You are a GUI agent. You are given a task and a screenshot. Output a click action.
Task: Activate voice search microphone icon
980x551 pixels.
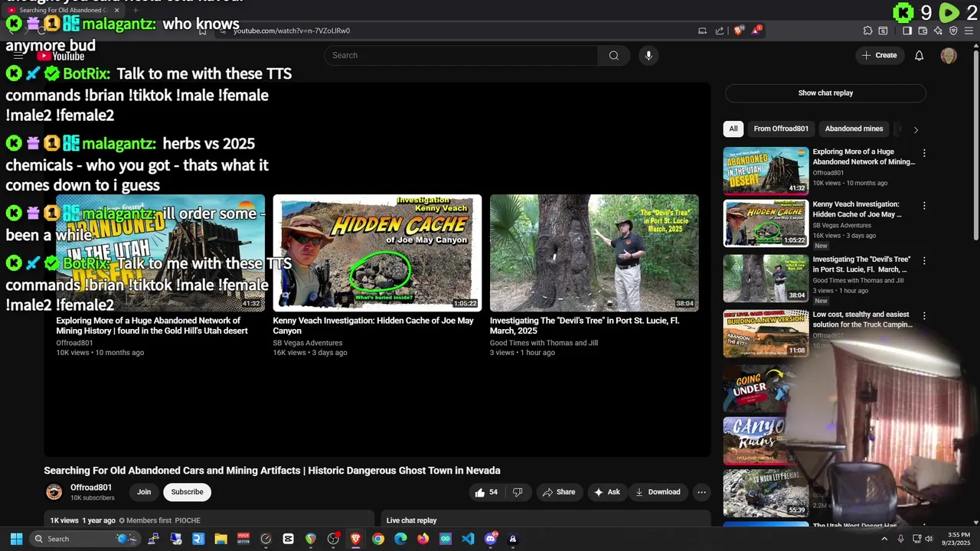click(648, 55)
